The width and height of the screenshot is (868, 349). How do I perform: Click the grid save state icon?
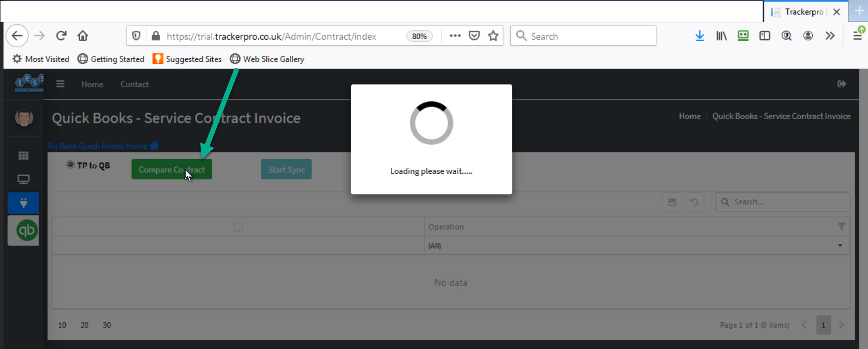click(x=672, y=202)
